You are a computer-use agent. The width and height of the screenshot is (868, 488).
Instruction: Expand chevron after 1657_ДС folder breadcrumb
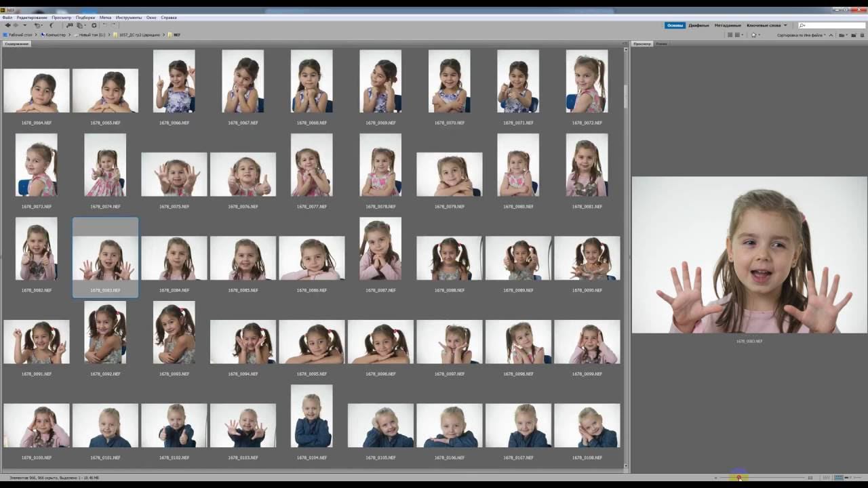[164, 35]
